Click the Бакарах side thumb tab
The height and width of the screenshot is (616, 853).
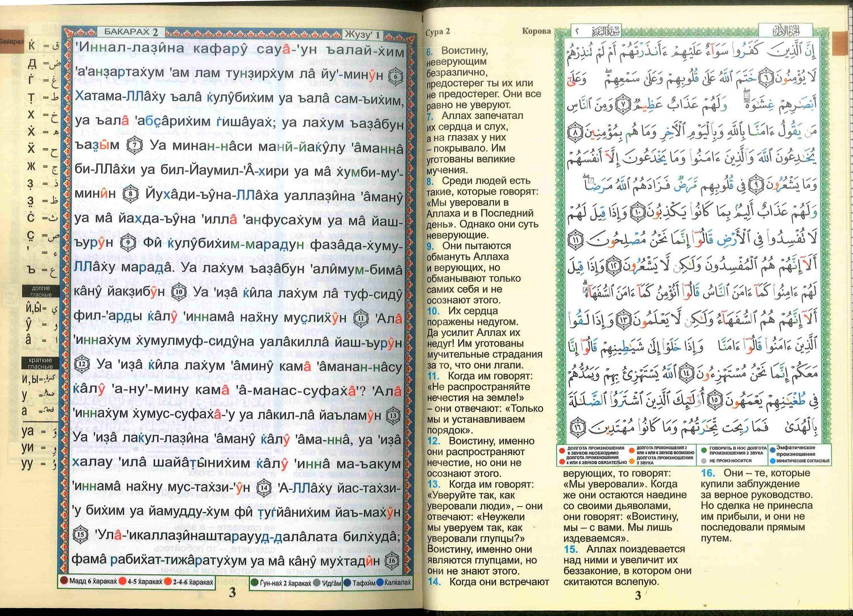[x=11, y=42]
